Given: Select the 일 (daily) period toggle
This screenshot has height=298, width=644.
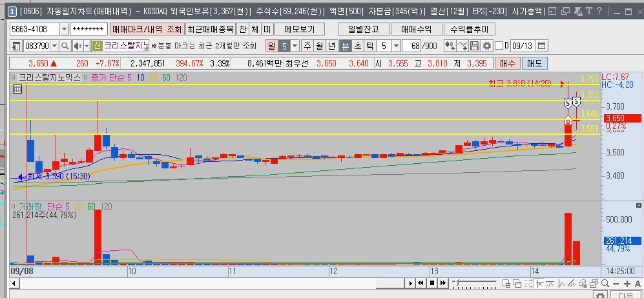Looking at the screenshot, I should point(271,46).
